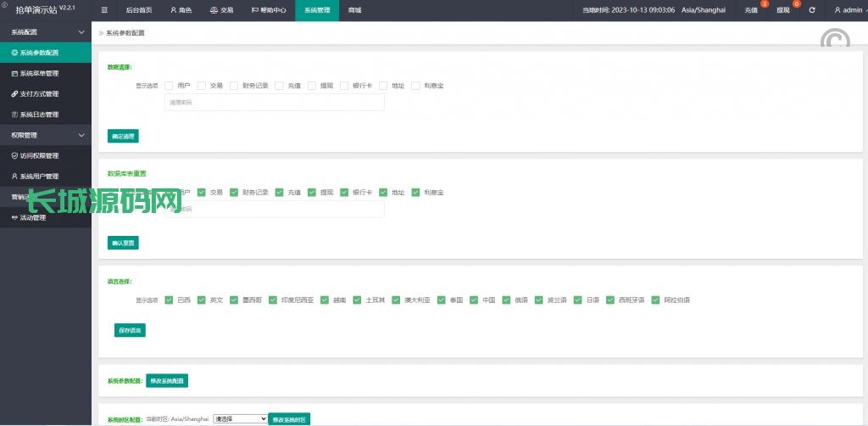Click the 保存语言 button

[x=130, y=330]
